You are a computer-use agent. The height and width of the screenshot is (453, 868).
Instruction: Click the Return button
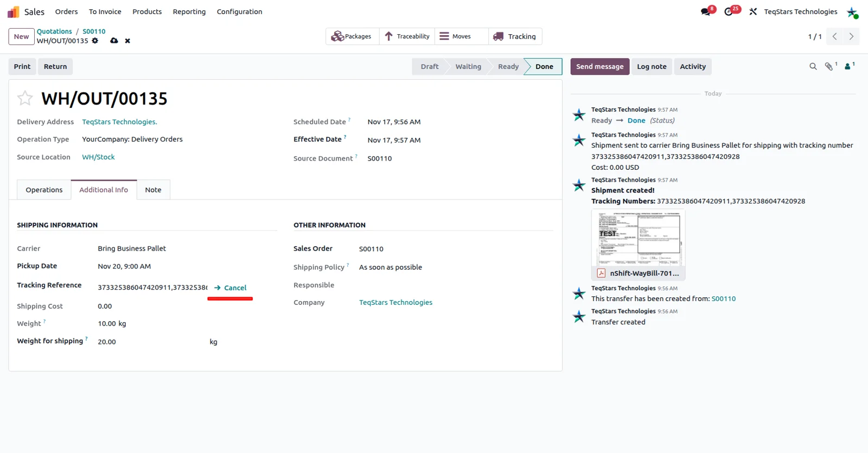[x=55, y=66]
